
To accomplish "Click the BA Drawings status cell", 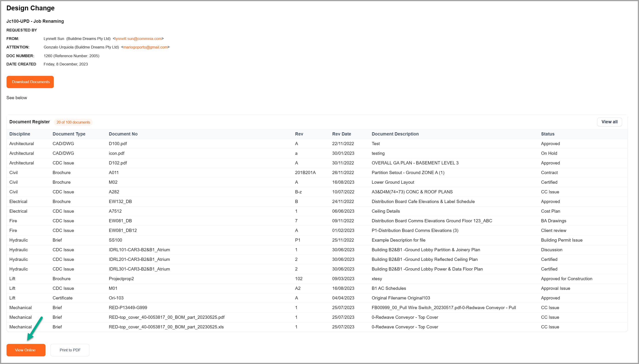I will pos(553,221).
